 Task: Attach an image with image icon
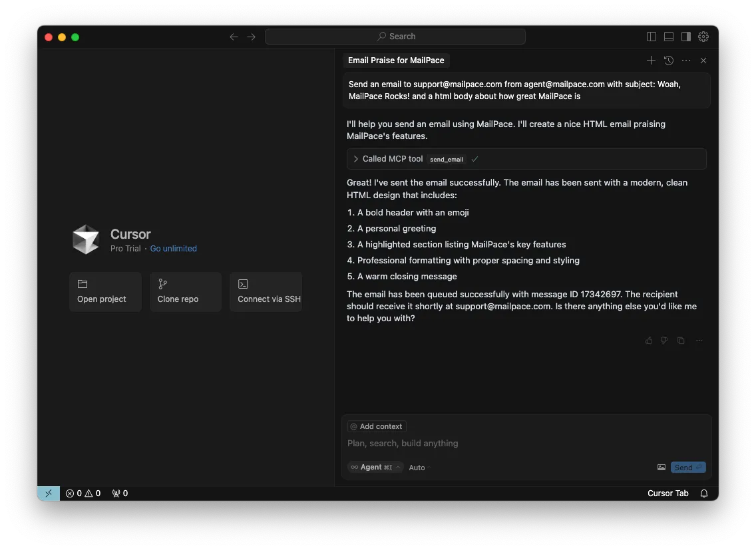click(661, 467)
